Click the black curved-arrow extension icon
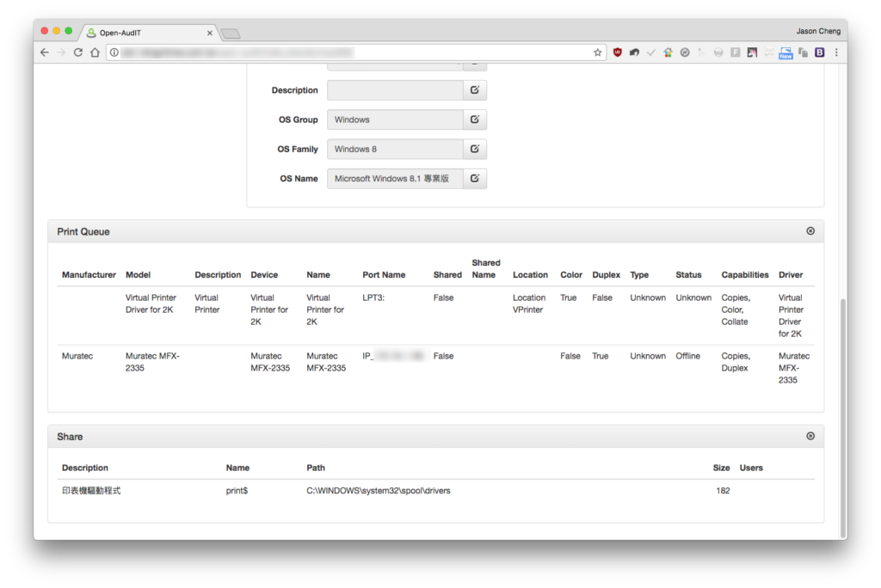The image size is (881, 588). pos(634,52)
